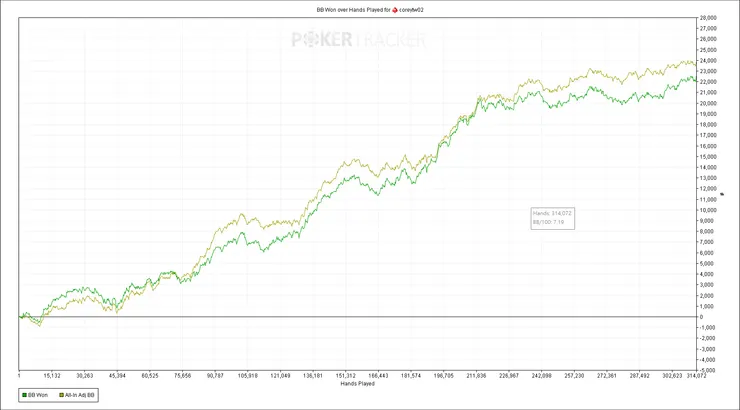The height and width of the screenshot is (410, 740).
Task: Click the 'Hands Played' x-axis title
Action: point(358,384)
